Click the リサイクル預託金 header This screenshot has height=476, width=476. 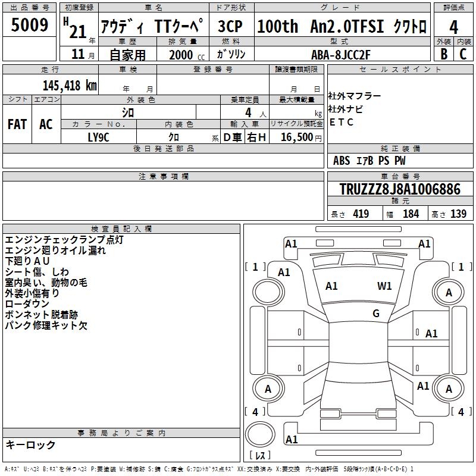pos(296,124)
